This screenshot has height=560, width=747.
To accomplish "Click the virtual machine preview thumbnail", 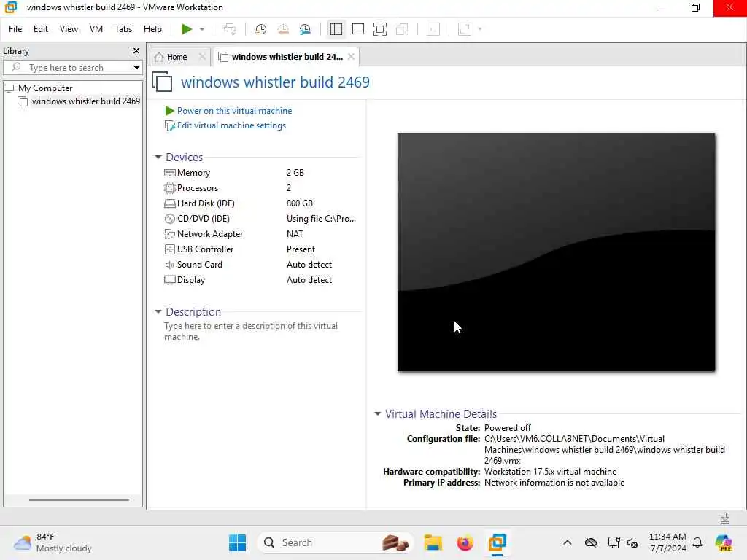I will [x=556, y=252].
